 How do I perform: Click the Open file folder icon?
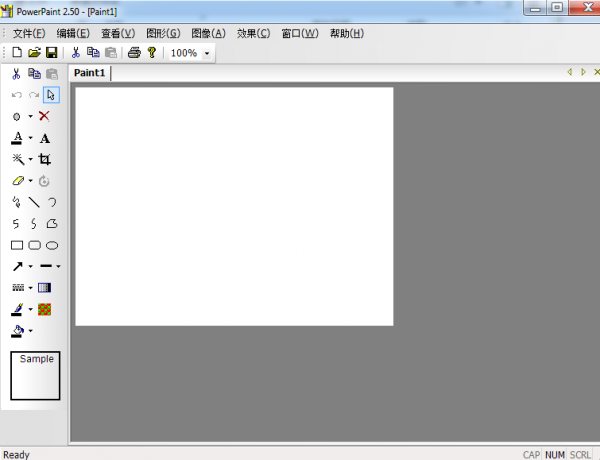(34, 52)
